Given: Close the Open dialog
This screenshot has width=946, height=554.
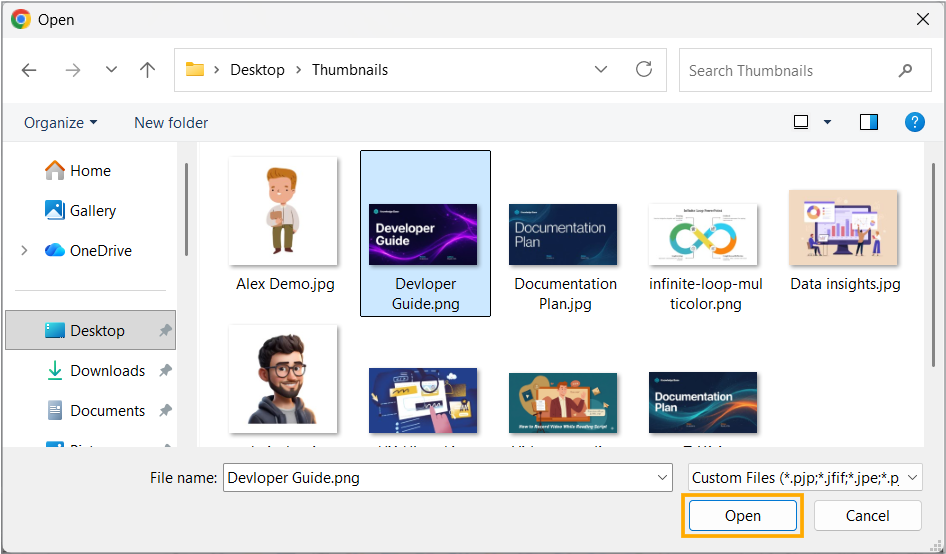Looking at the screenshot, I should pyautogui.click(x=922, y=19).
